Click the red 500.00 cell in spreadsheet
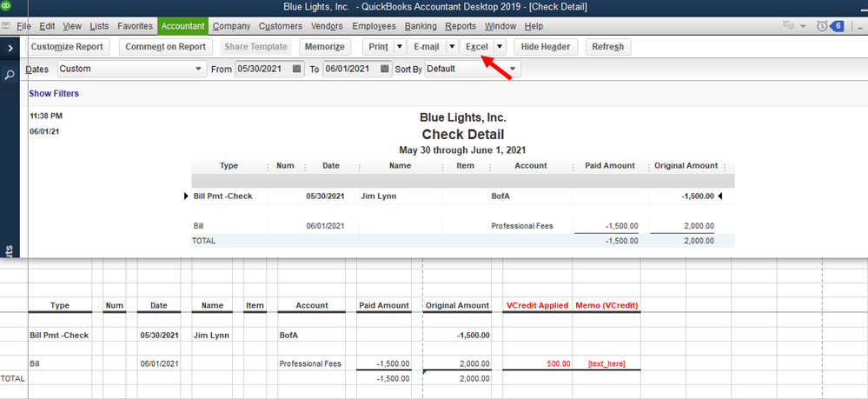868x399 pixels. tap(559, 364)
